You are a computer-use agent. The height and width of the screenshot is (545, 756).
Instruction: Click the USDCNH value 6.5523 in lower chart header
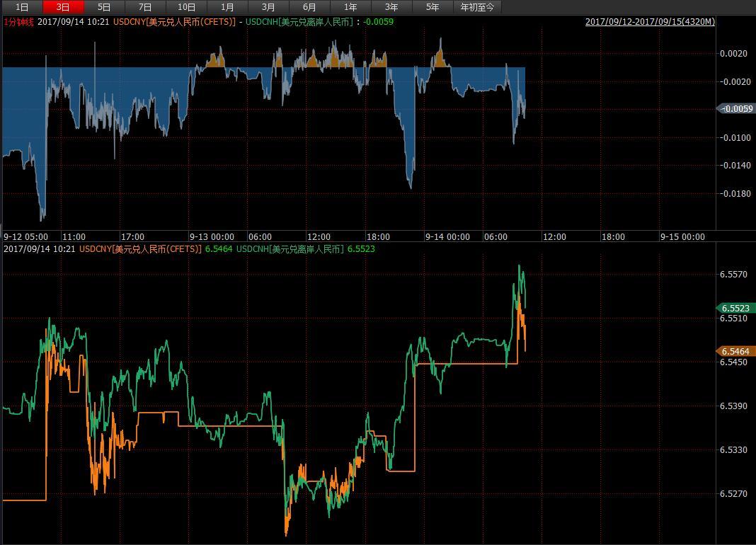click(x=361, y=249)
